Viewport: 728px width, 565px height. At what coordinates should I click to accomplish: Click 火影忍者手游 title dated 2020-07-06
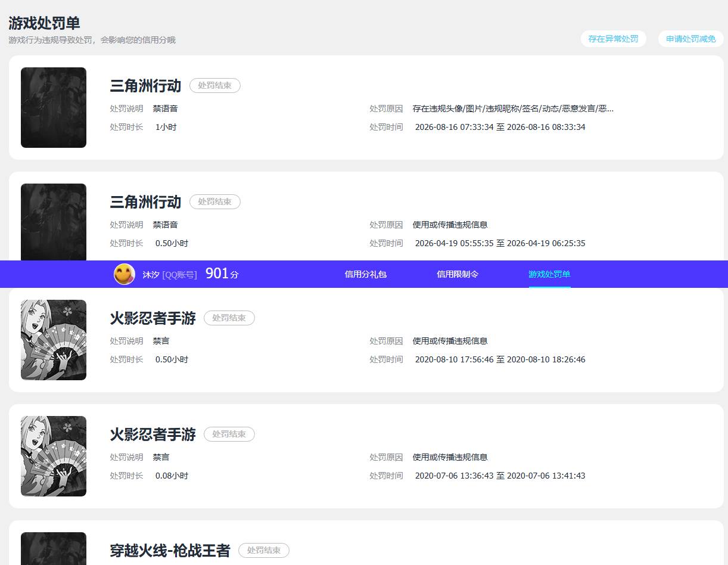[x=153, y=434]
